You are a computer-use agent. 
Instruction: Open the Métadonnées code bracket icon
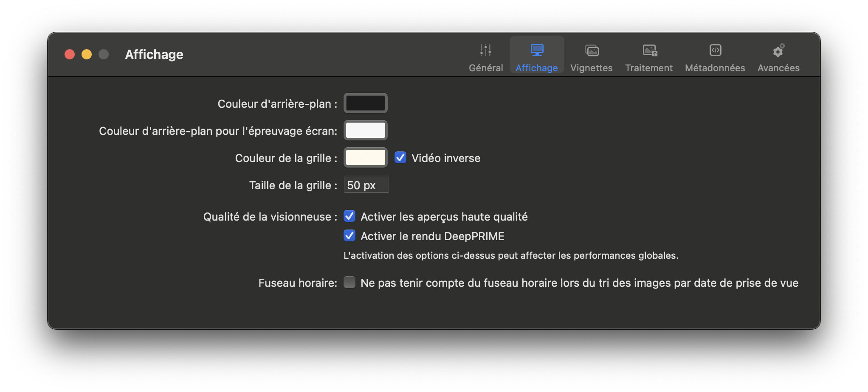[x=715, y=50]
